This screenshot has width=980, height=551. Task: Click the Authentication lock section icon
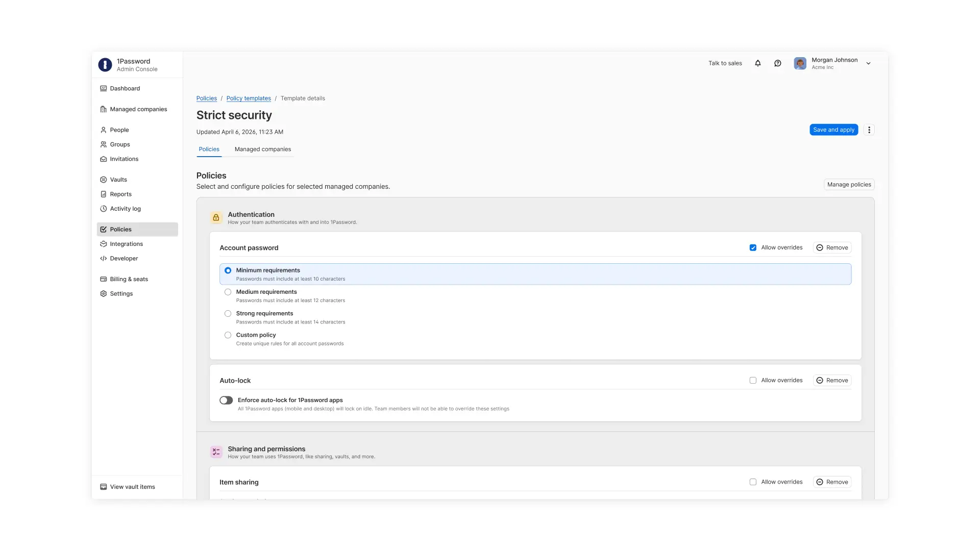(216, 218)
